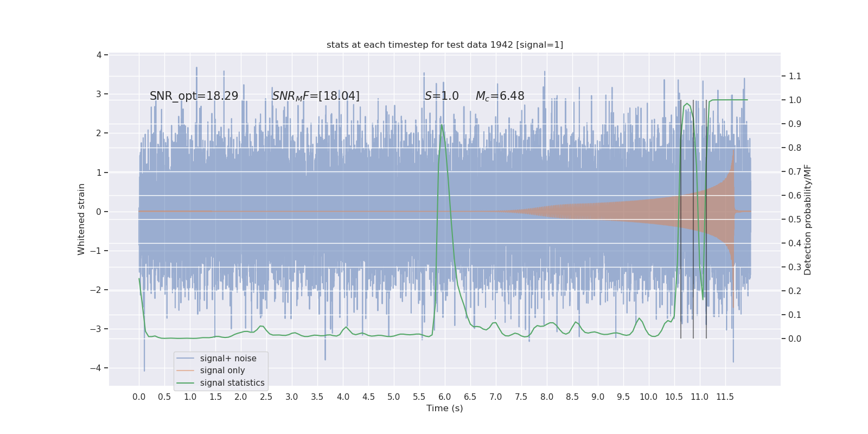Click the −4 tick on the whitened strain axis
Image resolution: width=868 pixels, height=434 pixels.
click(x=95, y=368)
